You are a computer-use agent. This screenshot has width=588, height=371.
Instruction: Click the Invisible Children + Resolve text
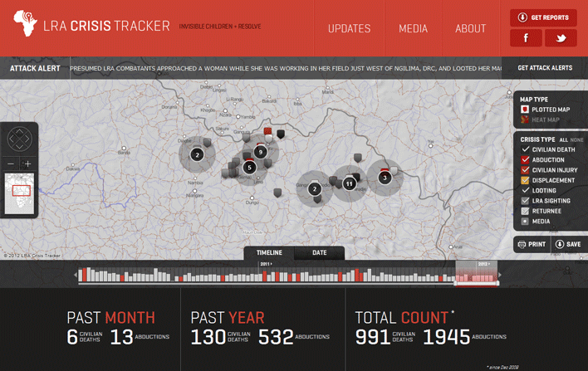(x=220, y=27)
